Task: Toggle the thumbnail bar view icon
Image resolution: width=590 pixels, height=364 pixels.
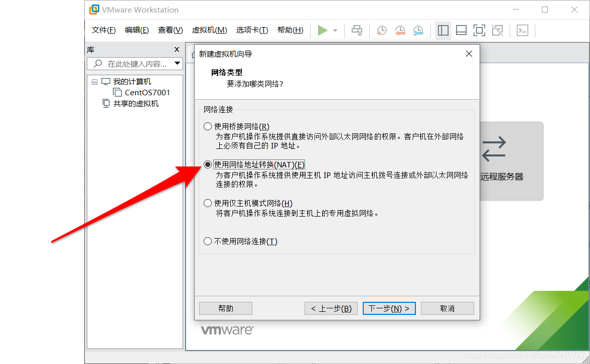Action: [x=462, y=30]
